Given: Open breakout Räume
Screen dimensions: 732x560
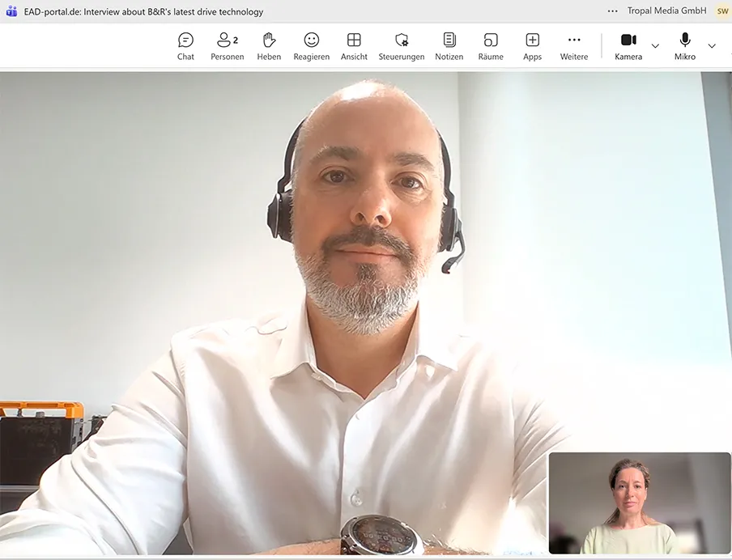Looking at the screenshot, I should tap(491, 45).
